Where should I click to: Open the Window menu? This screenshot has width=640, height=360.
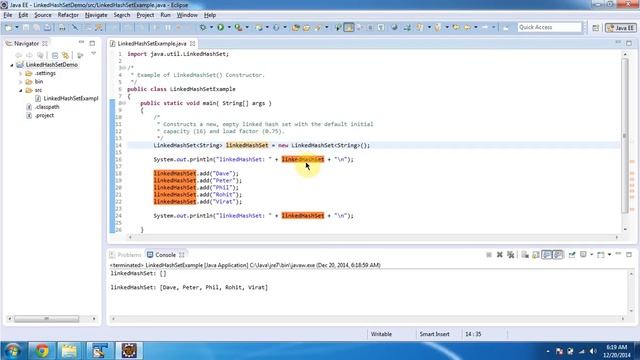[187, 15]
